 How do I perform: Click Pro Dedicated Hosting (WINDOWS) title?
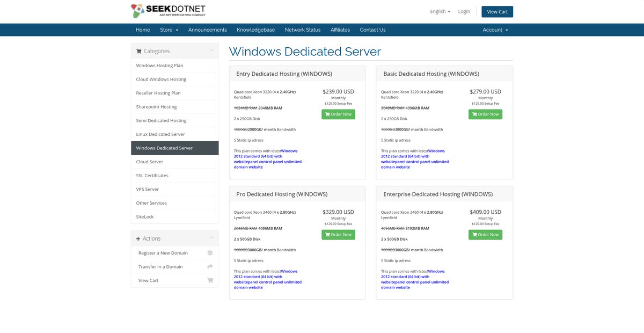[x=282, y=194]
